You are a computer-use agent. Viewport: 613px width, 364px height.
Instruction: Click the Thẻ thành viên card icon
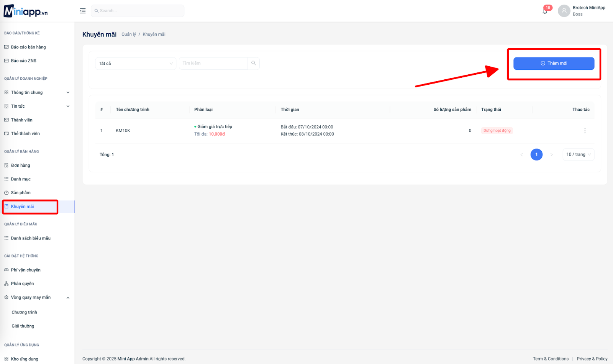(6, 133)
